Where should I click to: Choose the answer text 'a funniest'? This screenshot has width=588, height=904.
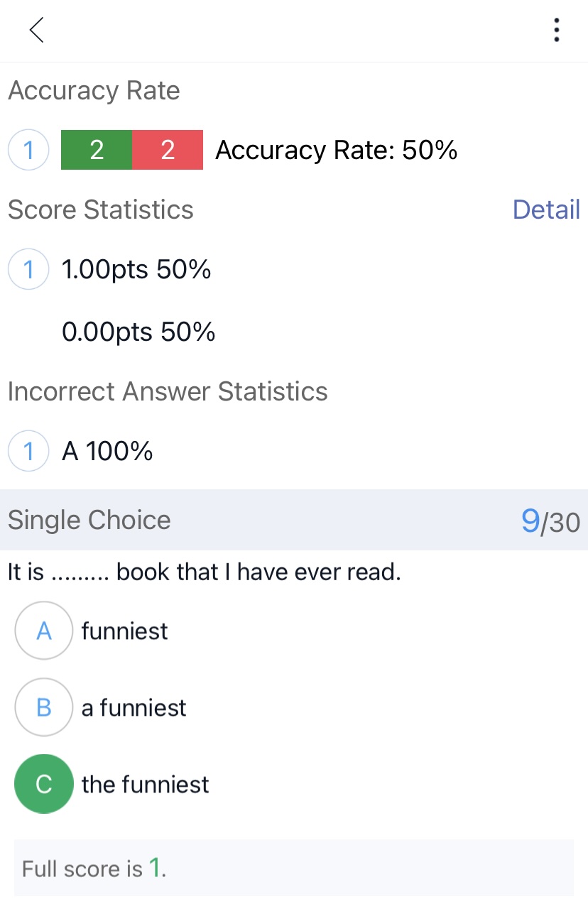pos(134,707)
